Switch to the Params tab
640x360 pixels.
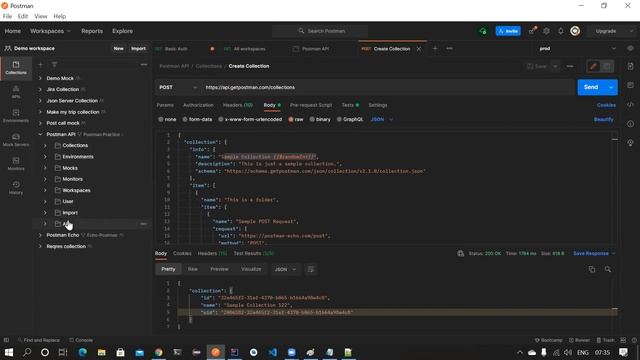(165, 105)
